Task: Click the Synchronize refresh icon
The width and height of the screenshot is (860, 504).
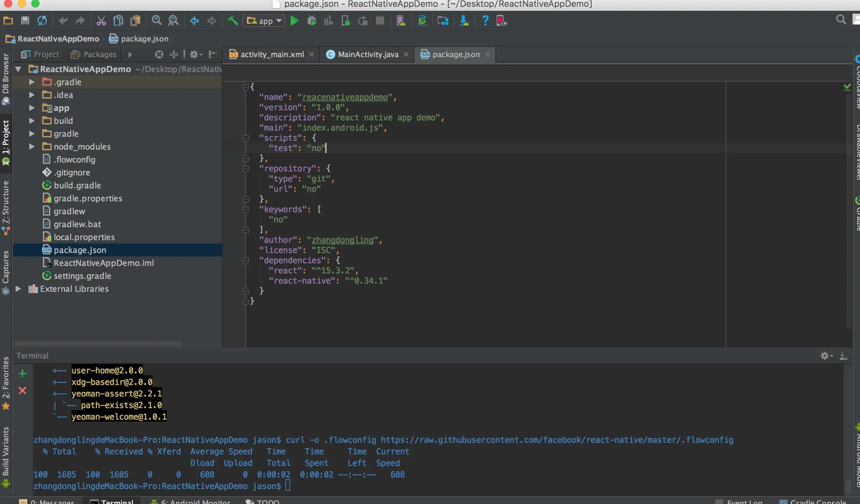Action: pyautogui.click(x=42, y=20)
